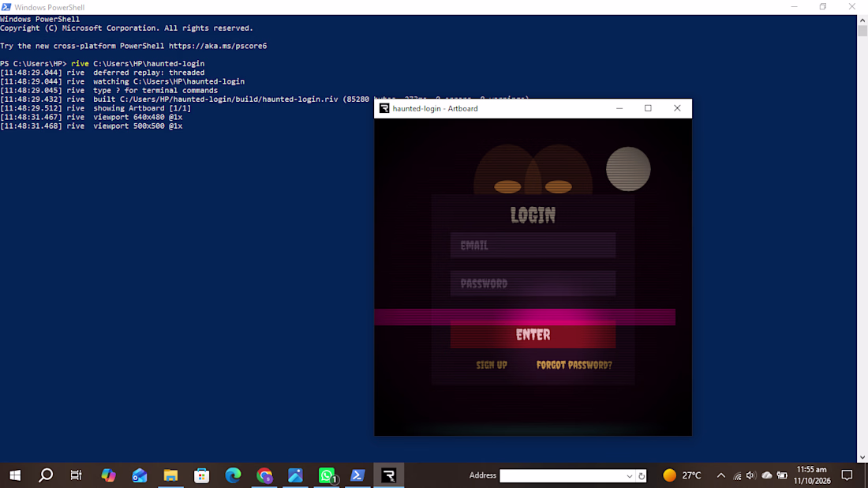
Task: Show hidden system tray icons
Action: pyautogui.click(x=720, y=476)
